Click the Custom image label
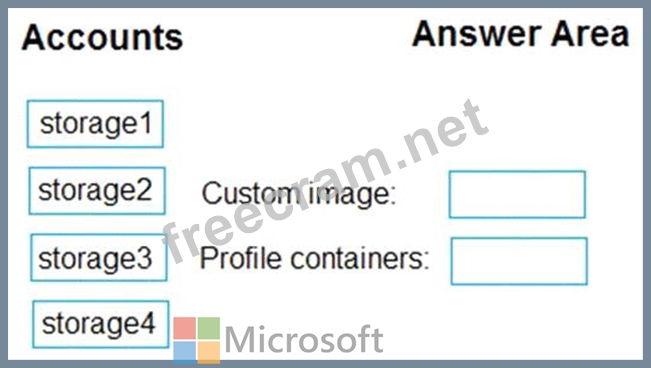 click(299, 194)
